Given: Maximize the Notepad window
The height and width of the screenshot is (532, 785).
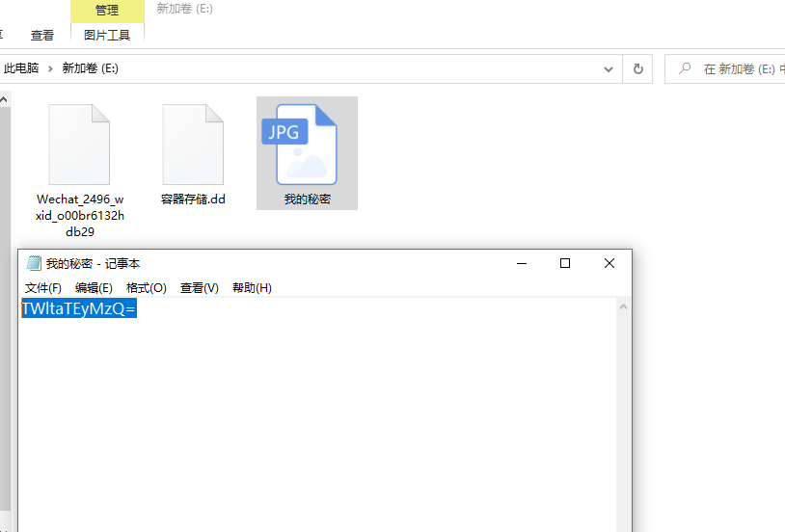Looking at the screenshot, I should tap(565, 263).
